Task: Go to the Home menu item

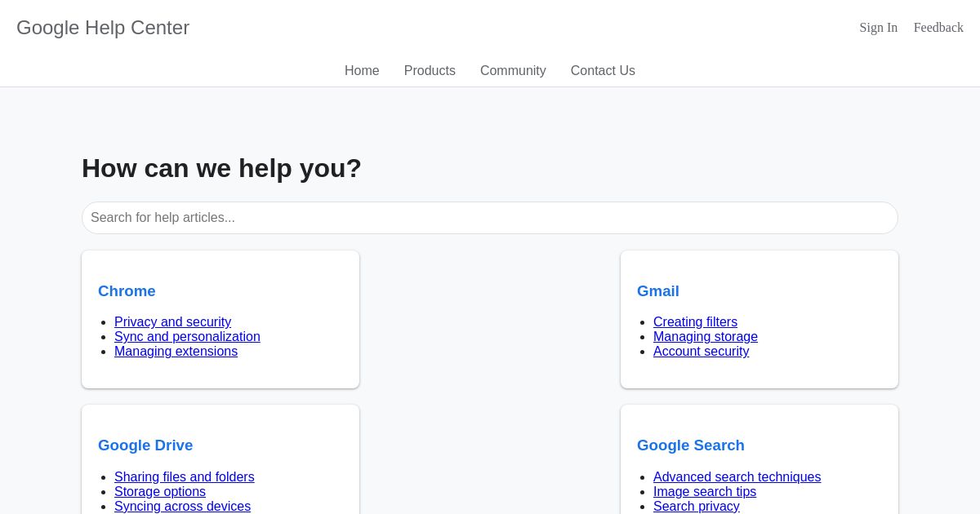Action: tap(362, 71)
